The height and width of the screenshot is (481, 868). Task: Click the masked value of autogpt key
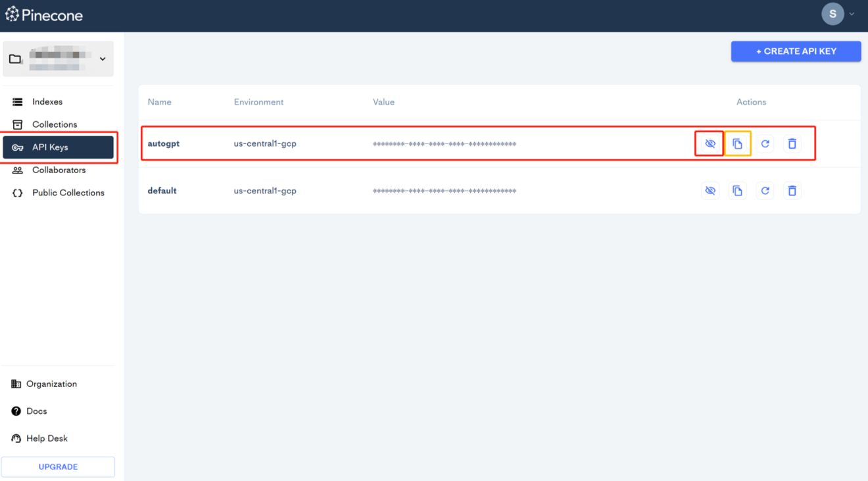point(445,144)
